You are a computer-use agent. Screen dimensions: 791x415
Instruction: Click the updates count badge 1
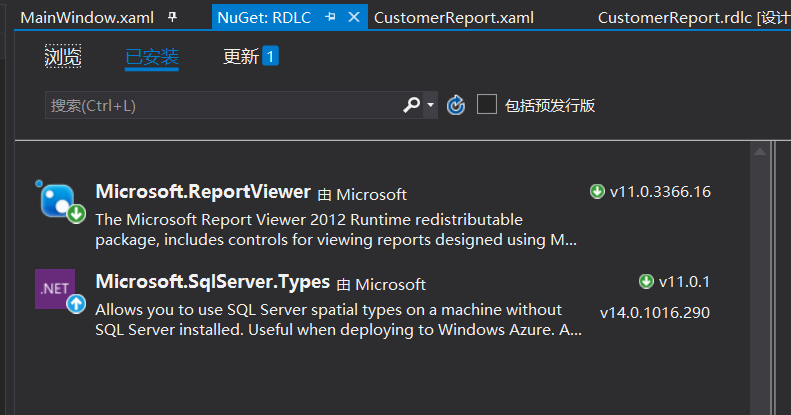[270, 56]
